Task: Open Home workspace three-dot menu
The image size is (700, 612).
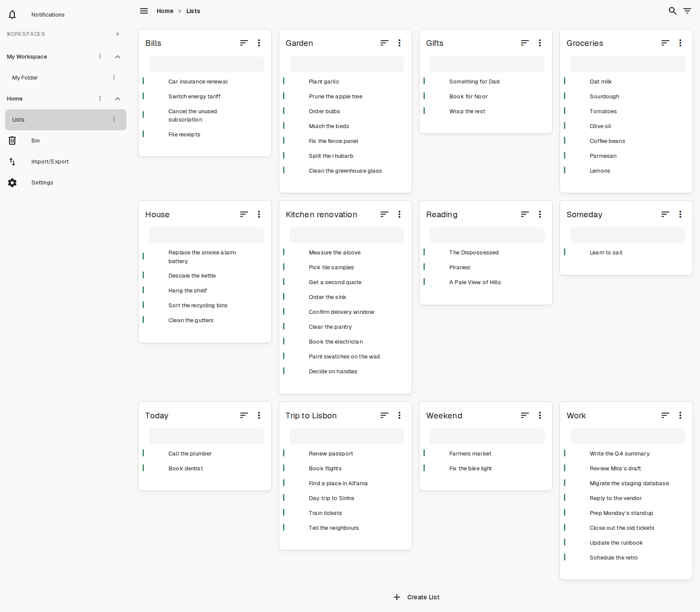Action: click(x=100, y=98)
